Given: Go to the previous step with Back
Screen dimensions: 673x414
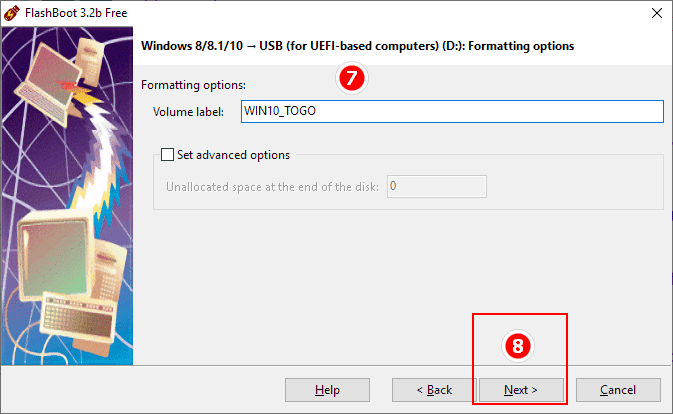Looking at the screenshot, I should 434,390.
